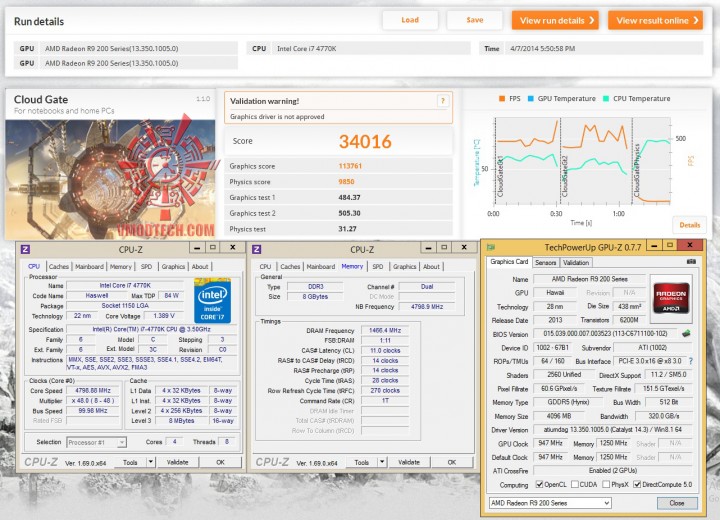Click the CPU Temperature green legend square
Screen dimensions: 720x520
(606, 98)
